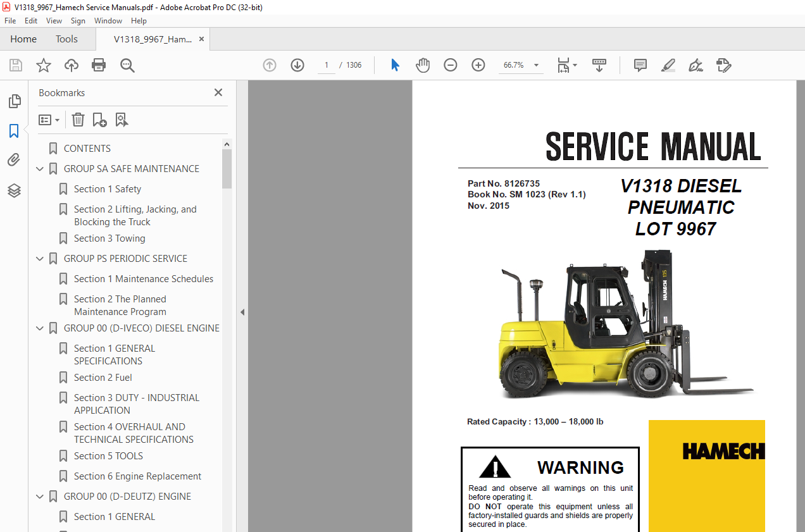Bookmark file with the star icon
The image size is (805, 532).
tap(44, 65)
